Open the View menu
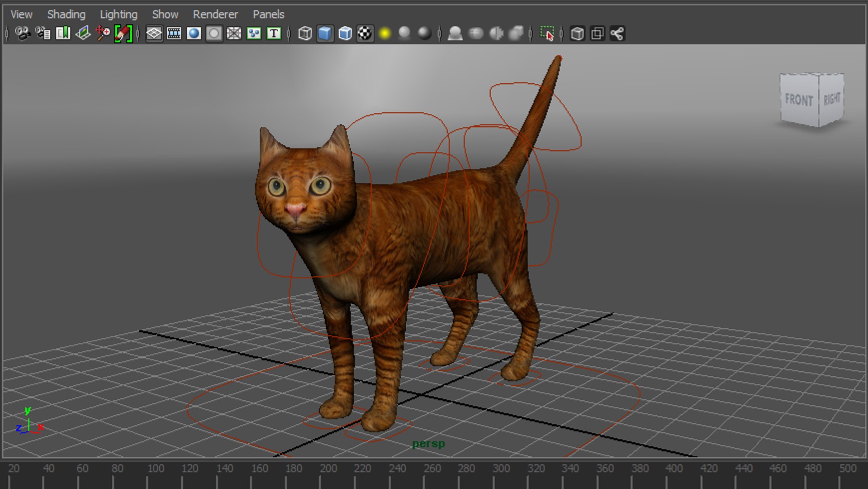Screen dimensions: 868x489 [x=21, y=14]
